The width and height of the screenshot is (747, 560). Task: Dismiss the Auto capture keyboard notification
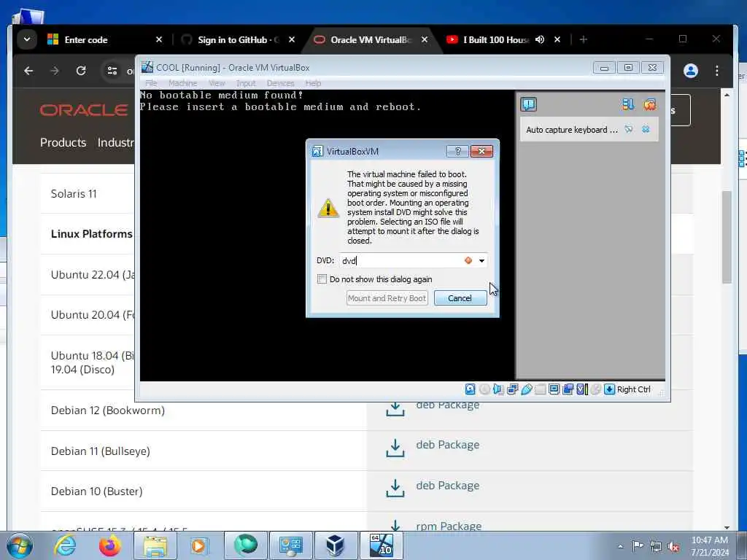click(646, 129)
